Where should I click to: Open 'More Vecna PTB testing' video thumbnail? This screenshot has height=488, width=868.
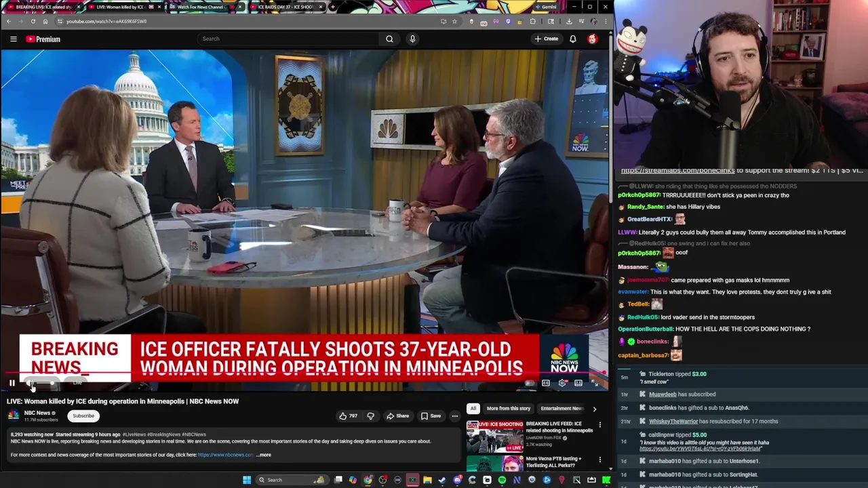click(x=494, y=464)
